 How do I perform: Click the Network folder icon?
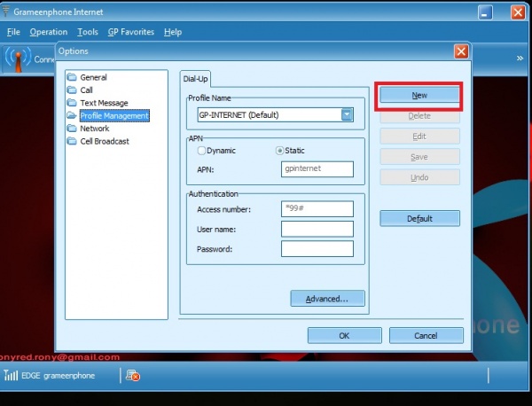point(71,129)
